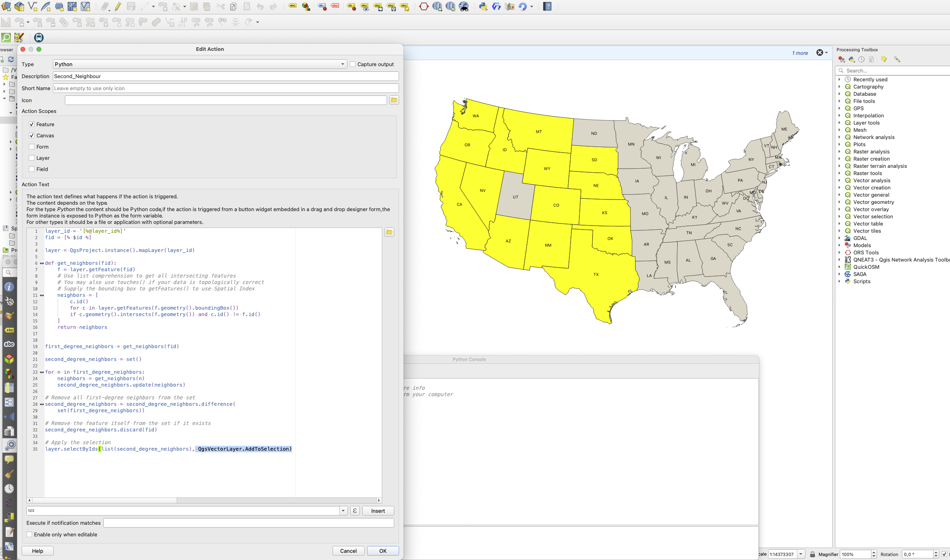Viewport: 950px width, 560px height.
Task: Click the pencil Toggle Editing icon
Action: [x=118, y=6]
